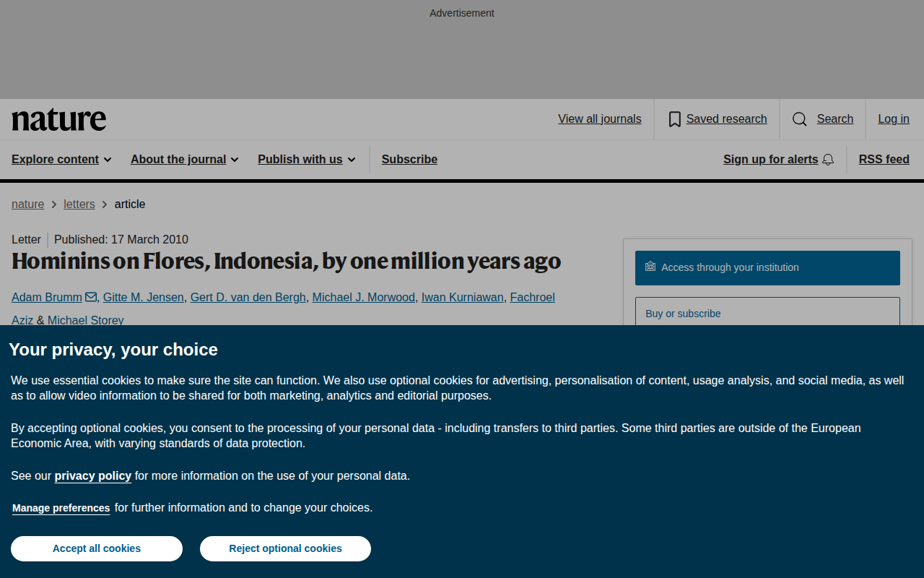Reject optional cookies
The height and width of the screenshot is (578, 924).
point(285,548)
